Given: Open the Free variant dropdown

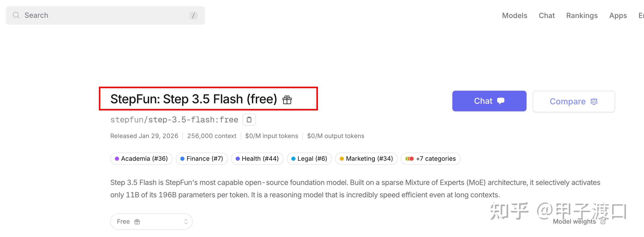Looking at the screenshot, I should point(151,222).
